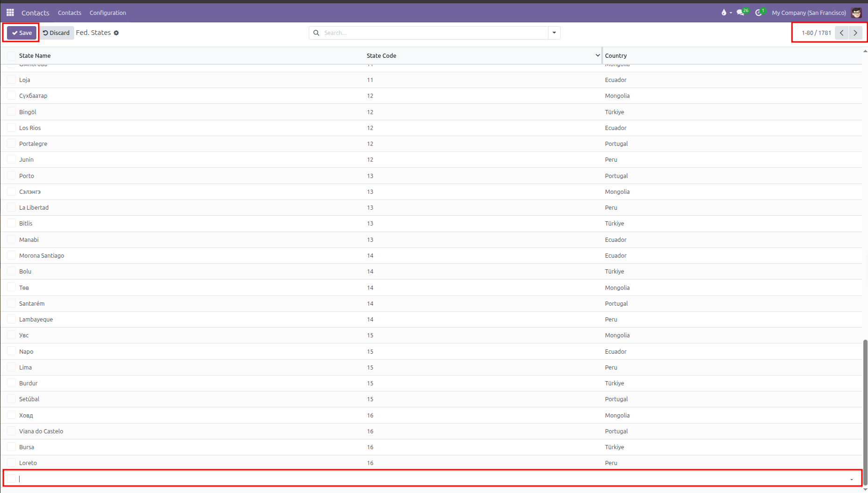The width and height of the screenshot is (868, 493).
Task: Open the Configuration menu
Action: tap(108, 13)
